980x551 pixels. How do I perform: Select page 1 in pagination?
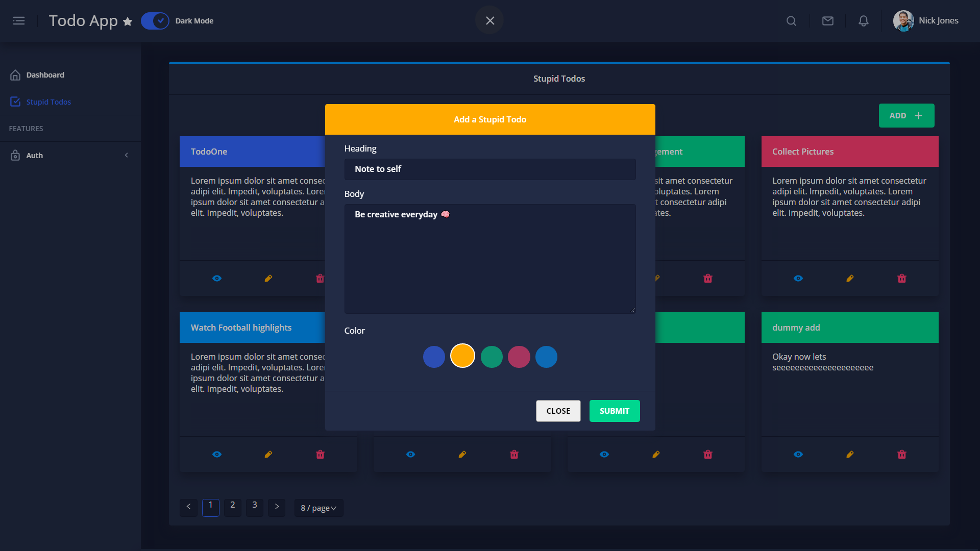[211, 508]
